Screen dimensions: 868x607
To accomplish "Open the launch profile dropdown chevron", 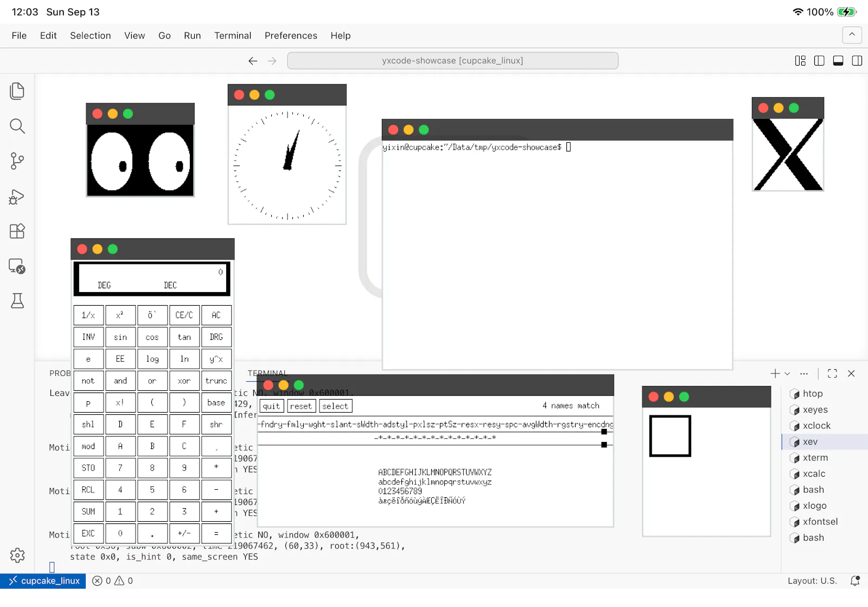I will (x=788, y=374).
